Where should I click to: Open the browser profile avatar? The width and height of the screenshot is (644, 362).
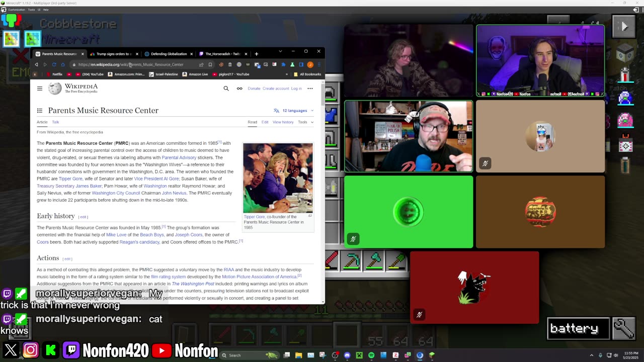point(310,64)
